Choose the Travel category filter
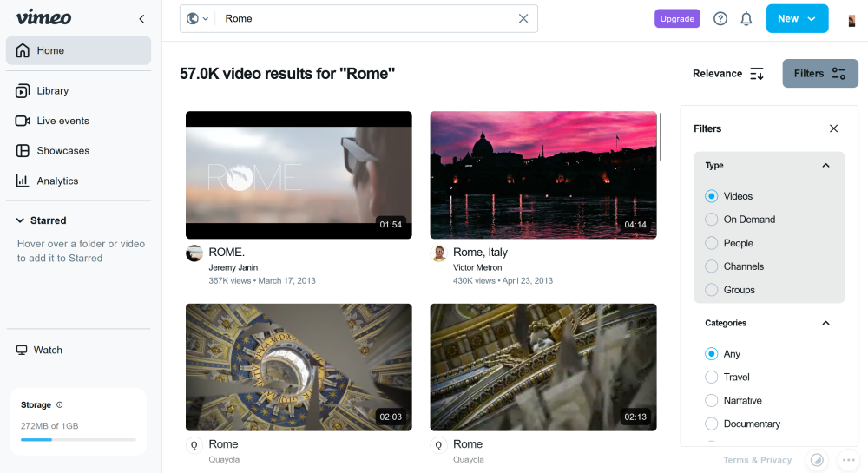The image size is (868, 473). pos(712,378)
